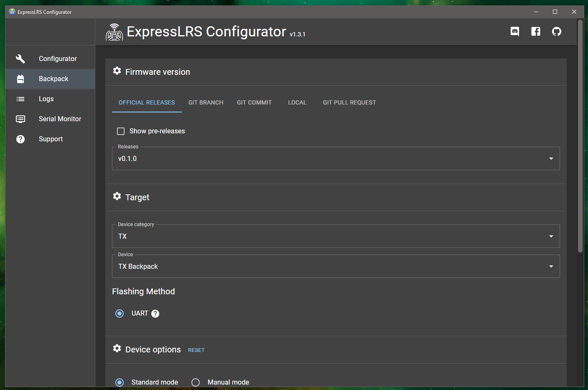
Task: Open the Serial Monitor page
Action: (x=50, y=119)
